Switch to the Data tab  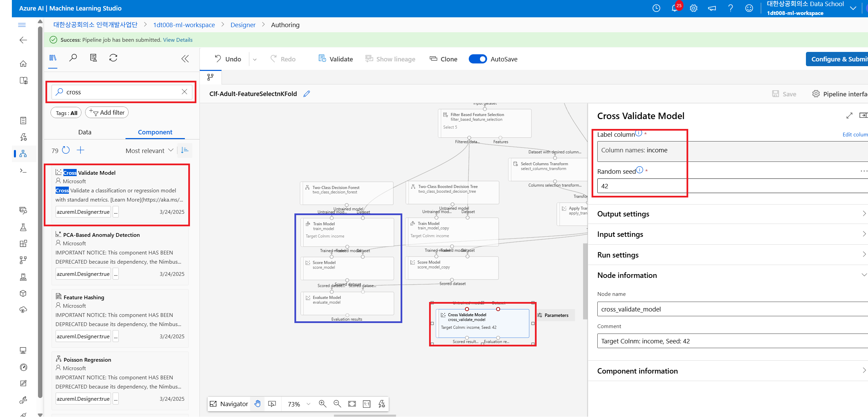click(x=85, y=132)
